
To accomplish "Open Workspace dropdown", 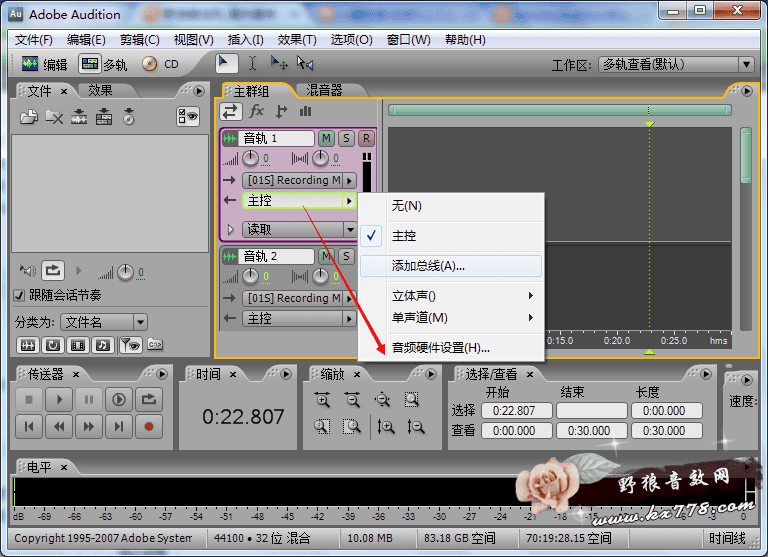I will (746, 64).
